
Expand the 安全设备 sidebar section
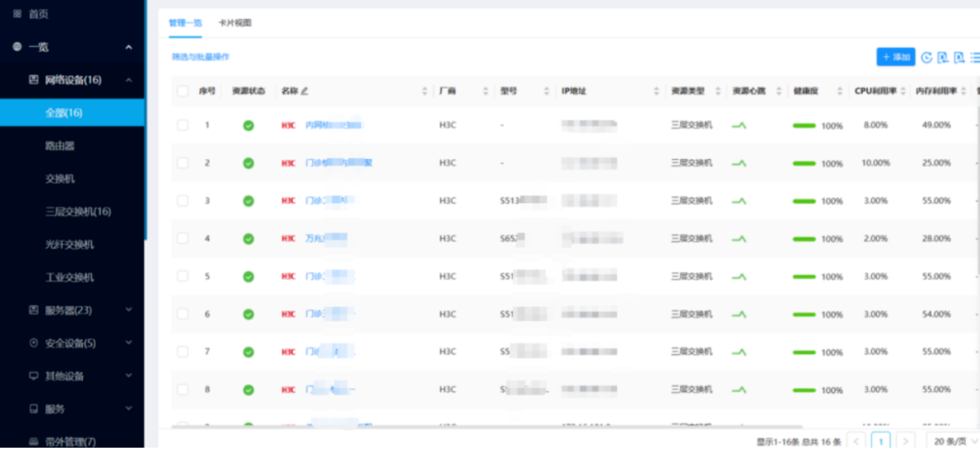tap(128, 343)
